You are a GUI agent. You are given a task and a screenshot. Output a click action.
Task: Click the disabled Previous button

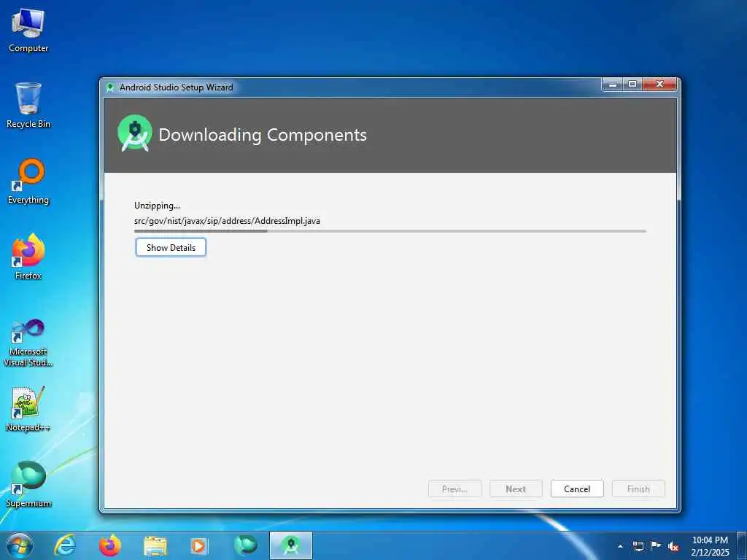pos(454,489)
